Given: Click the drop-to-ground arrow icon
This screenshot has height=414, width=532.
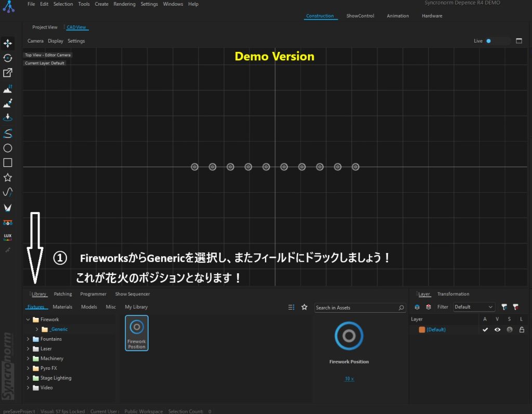Looking at the screenshot, I should tap(8, 118).
